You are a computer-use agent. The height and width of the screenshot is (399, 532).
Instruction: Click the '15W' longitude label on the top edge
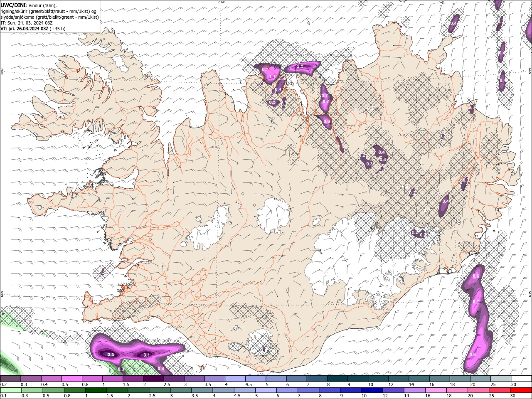tap(440, 2)
